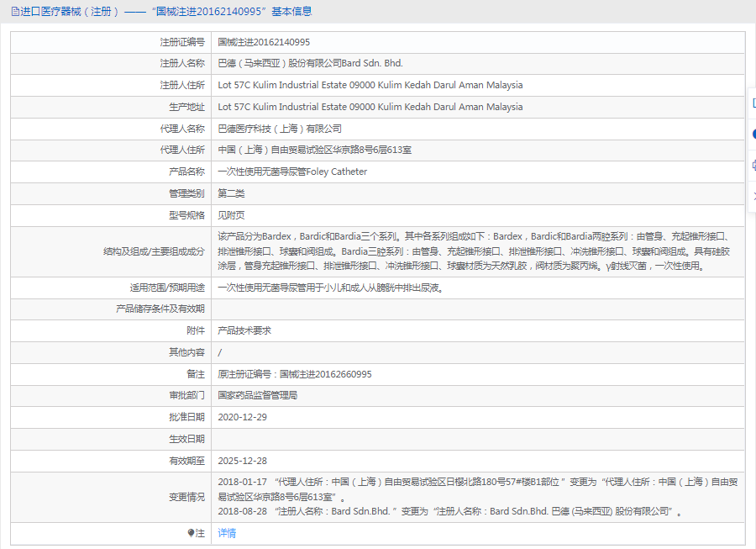The image size is (756, 549).
Task: Click the 备注 row label
Action: pyautogui.click(x=196, y=374)
